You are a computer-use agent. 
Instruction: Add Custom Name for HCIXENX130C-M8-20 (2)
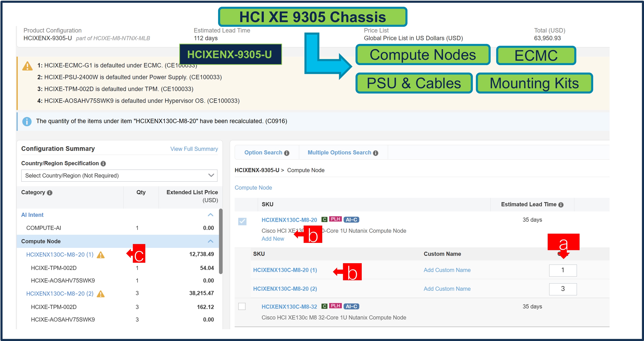click(x=447, y=289)
